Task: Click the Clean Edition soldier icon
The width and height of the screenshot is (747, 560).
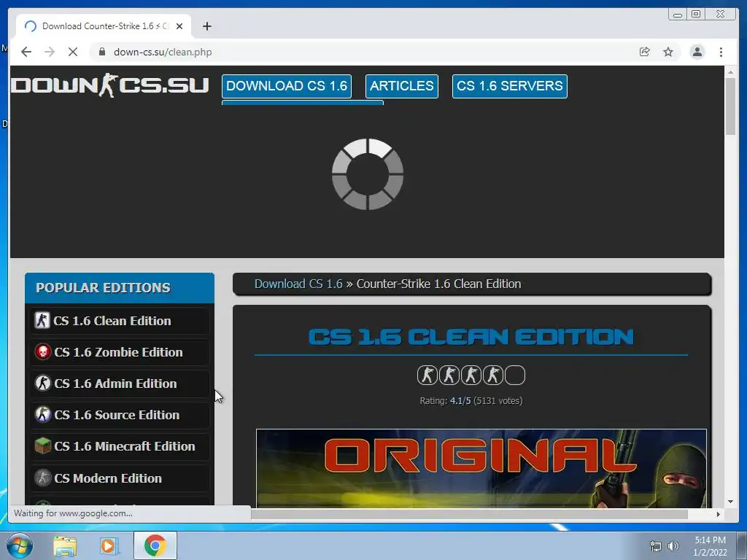Action: (42, 321)
